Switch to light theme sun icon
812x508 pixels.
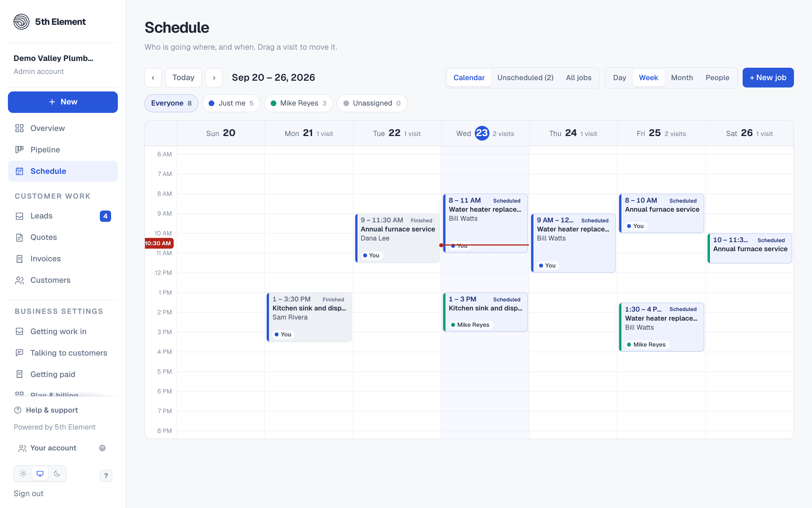point(23,474)
